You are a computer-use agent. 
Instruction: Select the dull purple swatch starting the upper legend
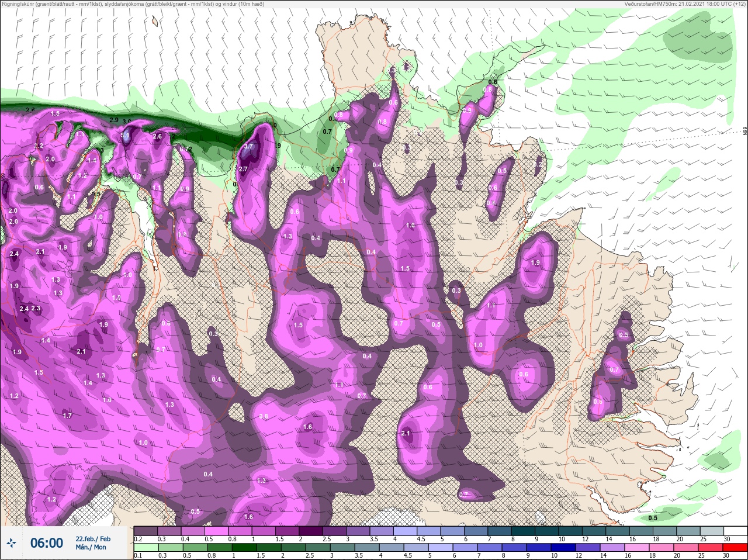point(146,531)
